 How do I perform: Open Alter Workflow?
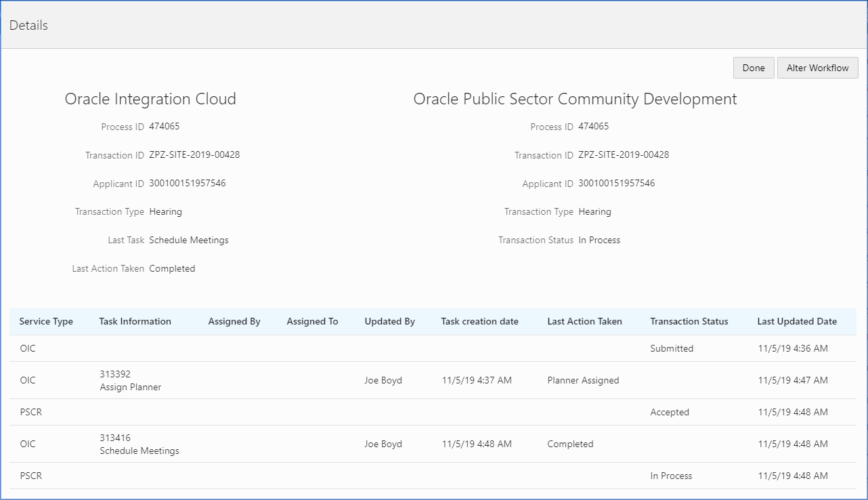click(x=818, y=68)
